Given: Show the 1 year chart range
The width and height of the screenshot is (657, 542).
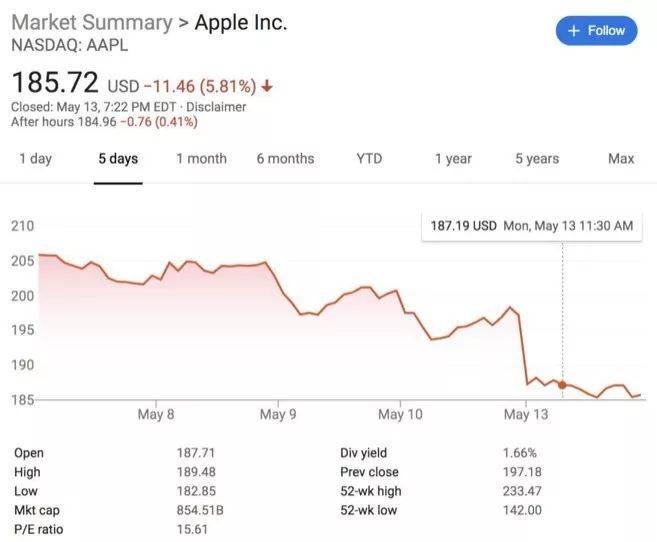Looking at the screenshot, I should [452, 159].
